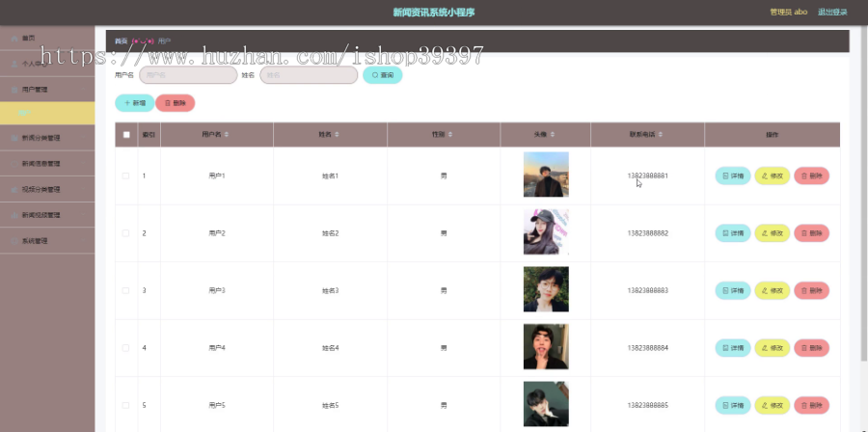868x432 pixels.
Task: Expand the 新闻分类管理 sidebar menu
Action: (x=47, y=138)
